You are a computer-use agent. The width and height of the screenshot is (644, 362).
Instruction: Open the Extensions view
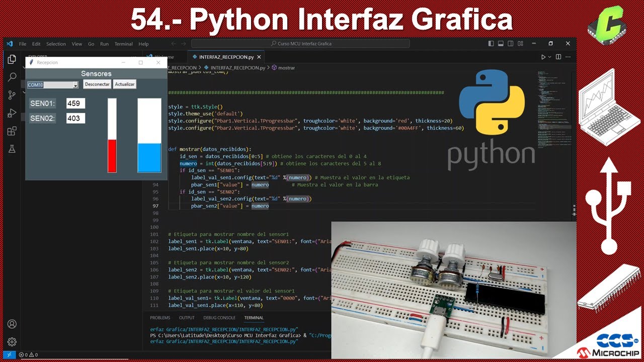click(12, 131)
